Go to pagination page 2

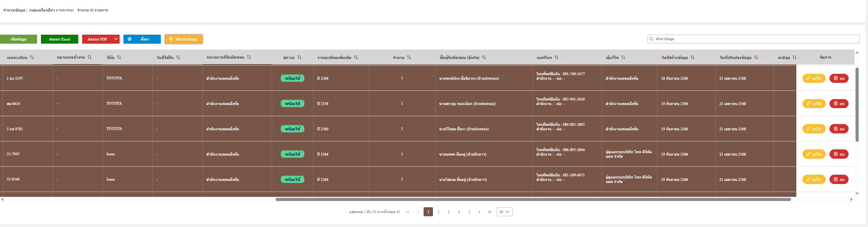tap(439, 212)
